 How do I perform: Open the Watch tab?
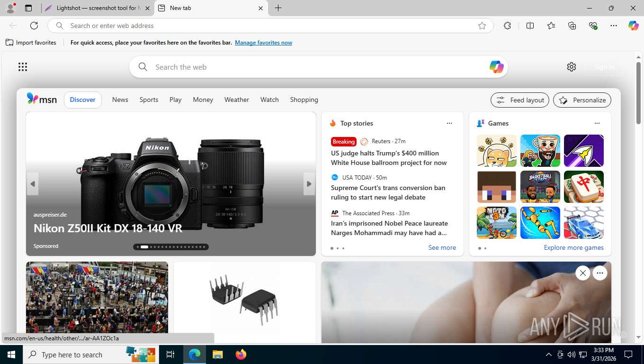(269, 100)
